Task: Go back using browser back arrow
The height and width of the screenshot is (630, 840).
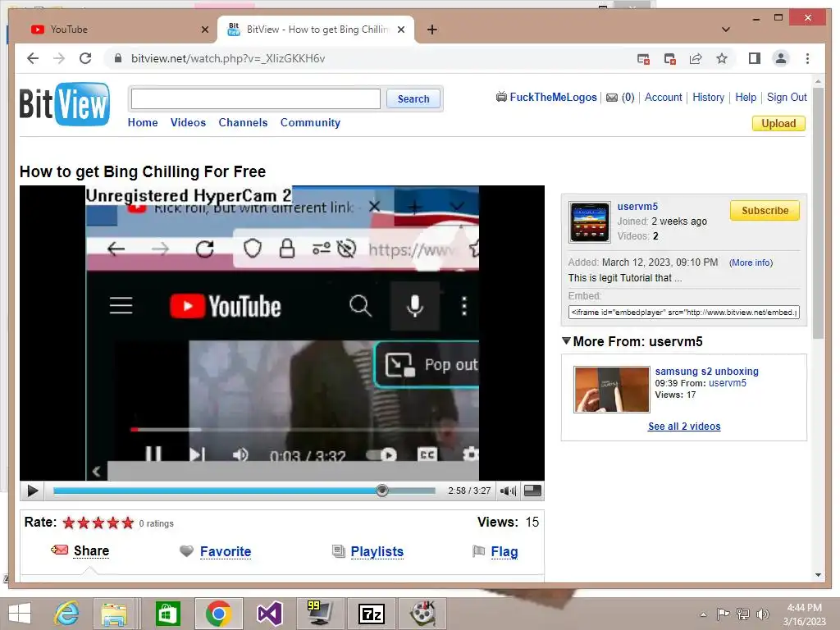Action: click(33, 58)
